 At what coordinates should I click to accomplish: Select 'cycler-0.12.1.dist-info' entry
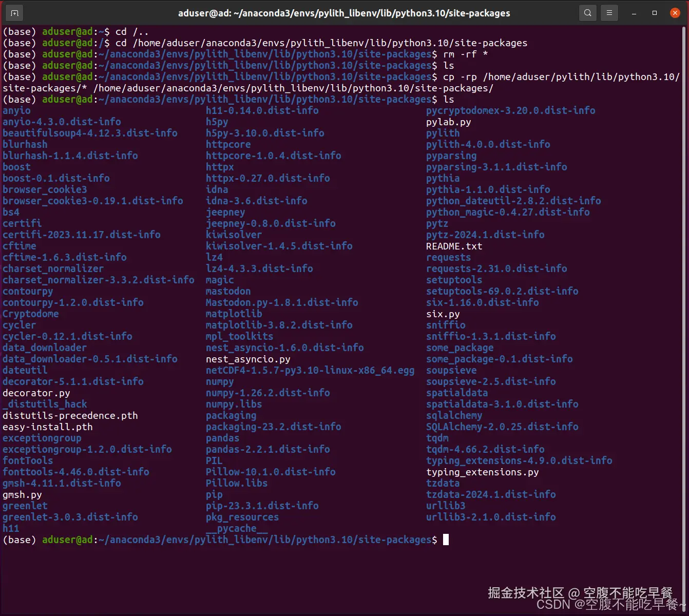[x=67, y=336]
